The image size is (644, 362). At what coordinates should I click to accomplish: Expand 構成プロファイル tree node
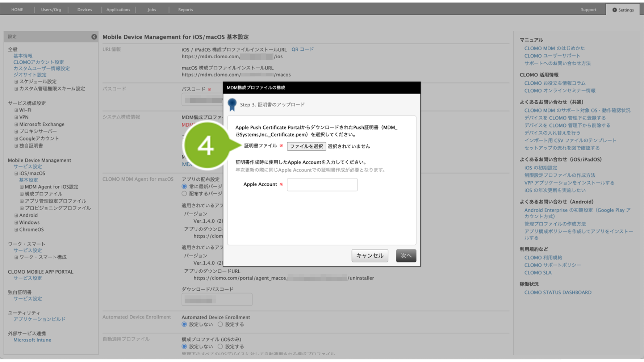pos(22,194)
